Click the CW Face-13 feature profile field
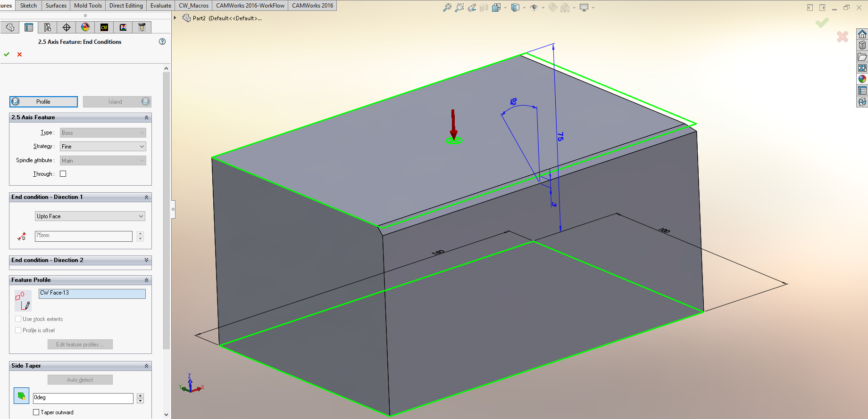868x419 pixels. point(92,293)
